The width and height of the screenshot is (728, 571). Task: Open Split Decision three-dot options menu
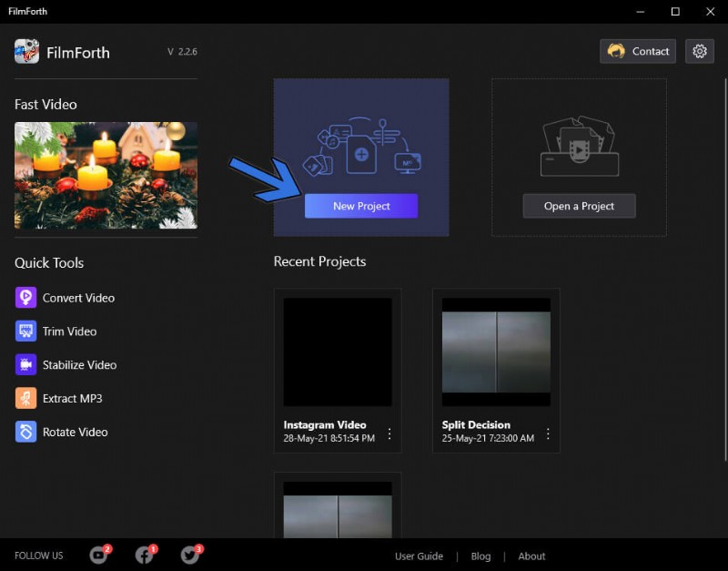click(x=548, y=433)
